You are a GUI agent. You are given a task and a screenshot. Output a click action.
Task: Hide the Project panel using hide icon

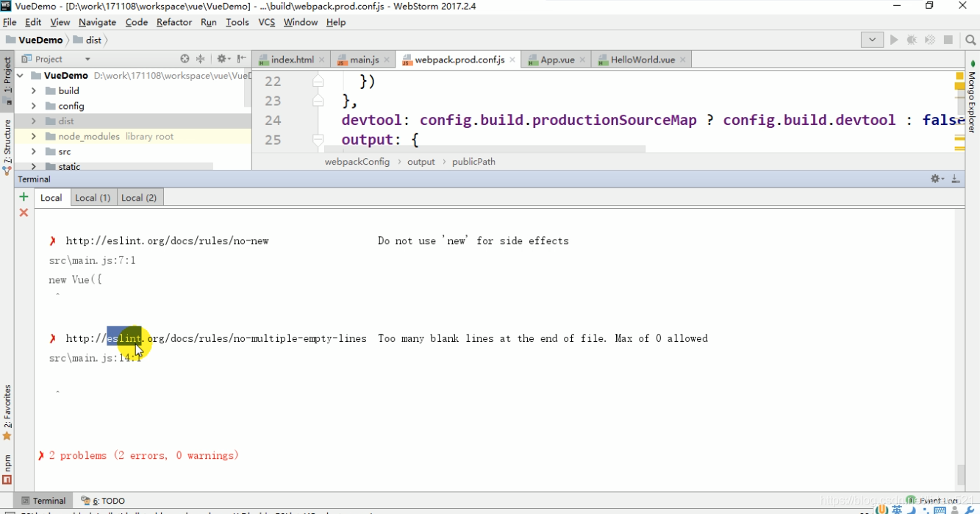pos(240,59)
